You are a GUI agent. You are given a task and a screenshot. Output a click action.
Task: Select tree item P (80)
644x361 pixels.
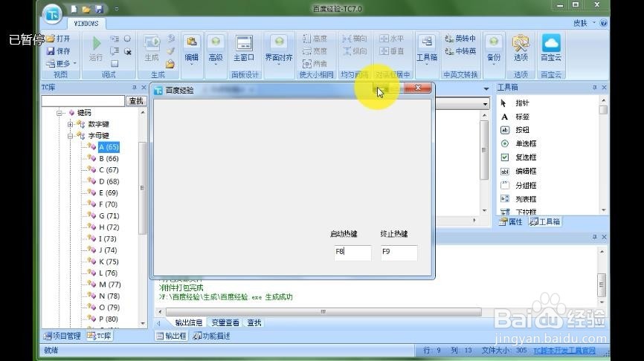[x=109, y=319]
